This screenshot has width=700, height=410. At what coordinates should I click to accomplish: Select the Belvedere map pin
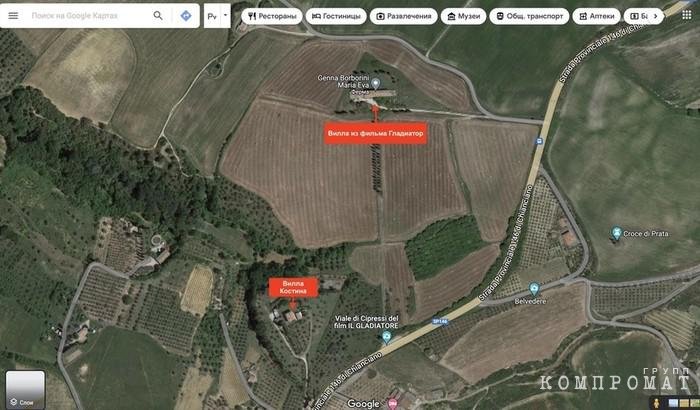point(534,289)
